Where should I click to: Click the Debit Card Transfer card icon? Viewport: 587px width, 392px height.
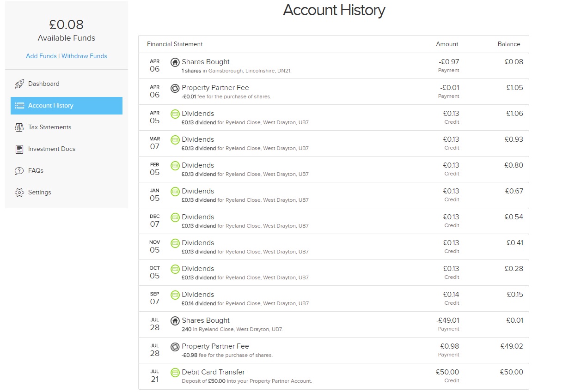(x=175, y=372)
